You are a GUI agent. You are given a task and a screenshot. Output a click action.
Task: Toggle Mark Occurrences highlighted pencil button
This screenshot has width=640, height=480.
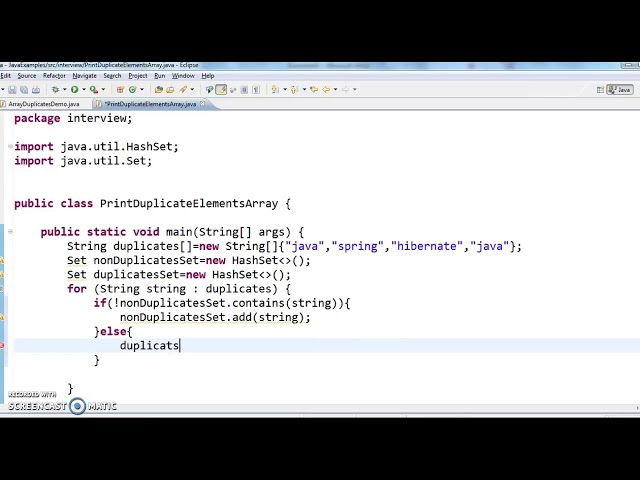click(221, 89)
